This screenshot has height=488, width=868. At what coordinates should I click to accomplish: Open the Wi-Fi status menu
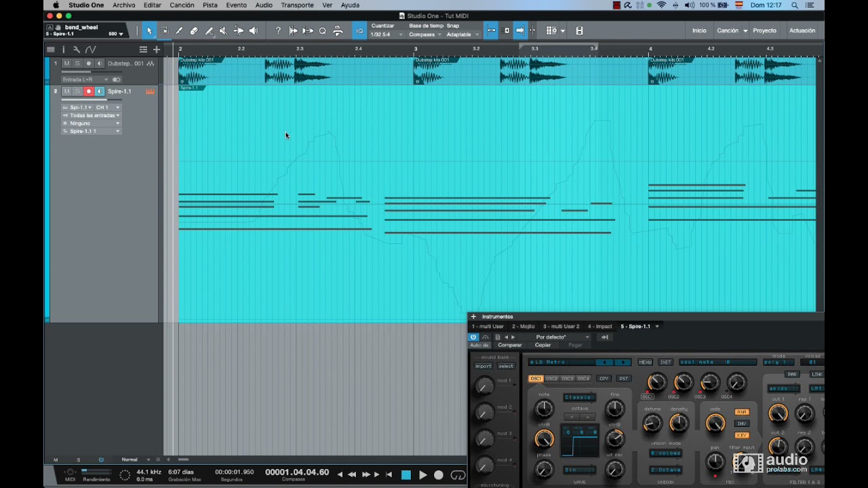pyautogui.click(x=661, y=5)
